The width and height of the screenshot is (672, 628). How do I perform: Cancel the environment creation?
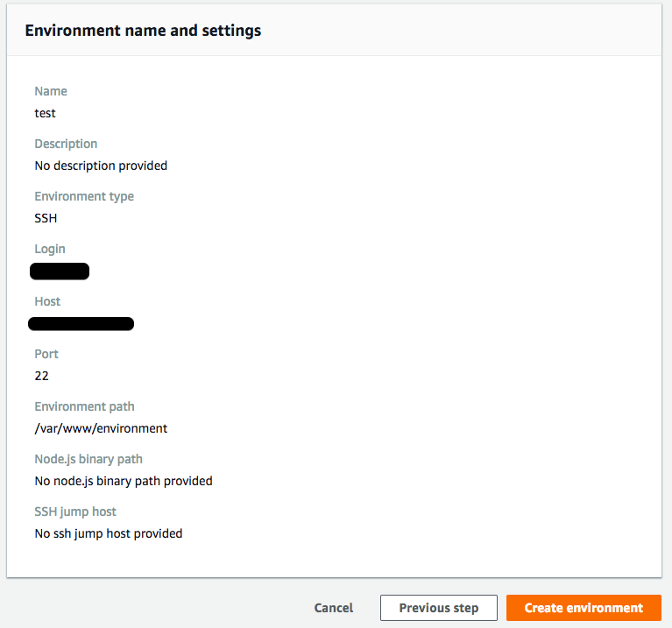334,608
